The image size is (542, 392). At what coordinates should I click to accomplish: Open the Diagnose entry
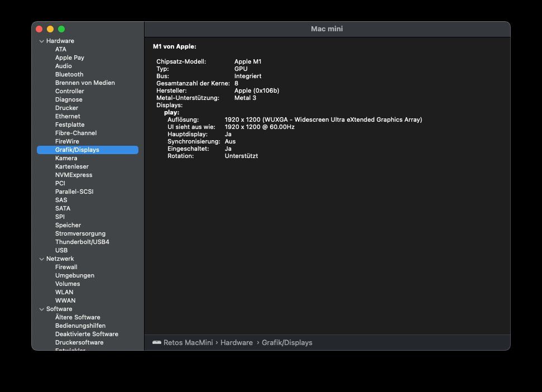click(69, 99)
